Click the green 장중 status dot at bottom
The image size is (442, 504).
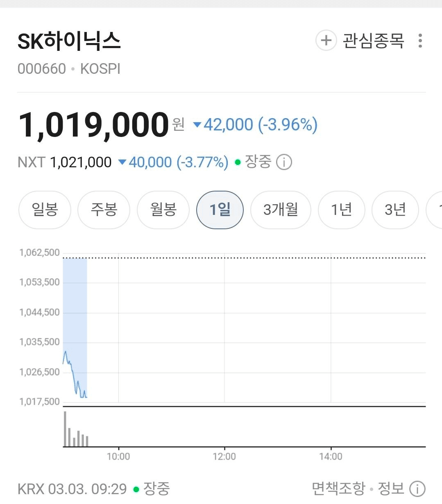pos(136,489)
